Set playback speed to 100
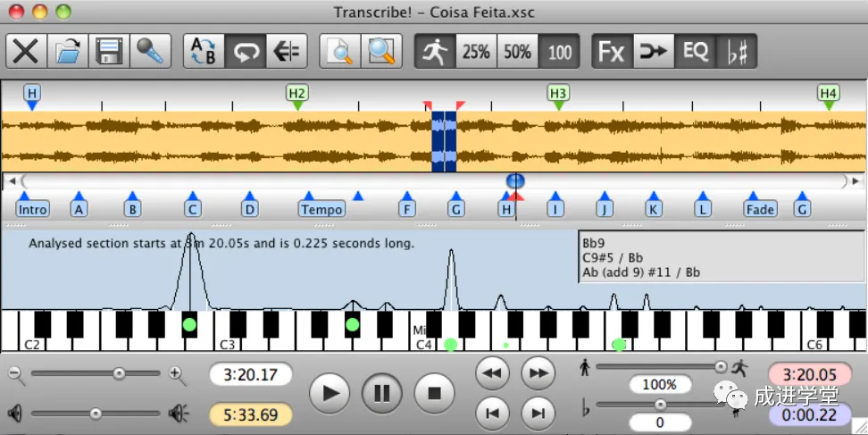The height and width of the screenshot is (435, 868). [559, 52]
